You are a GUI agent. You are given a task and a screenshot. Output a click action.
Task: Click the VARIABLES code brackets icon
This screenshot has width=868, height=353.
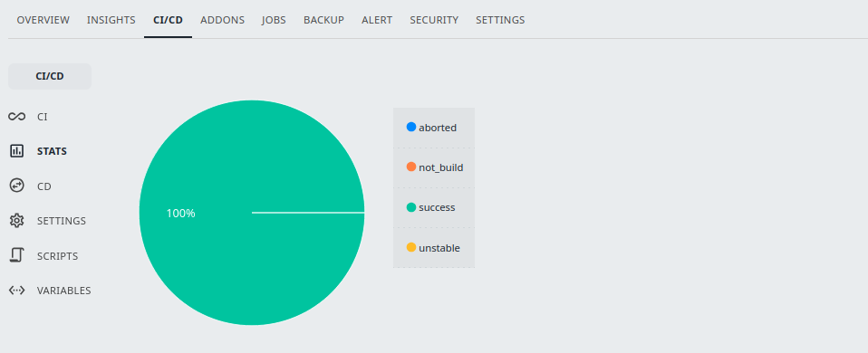pos(16,291)
